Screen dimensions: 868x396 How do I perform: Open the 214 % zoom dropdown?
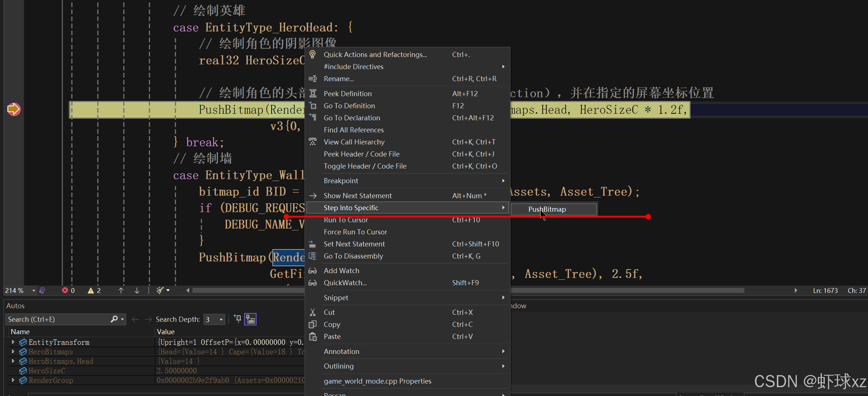coord(34,291)
